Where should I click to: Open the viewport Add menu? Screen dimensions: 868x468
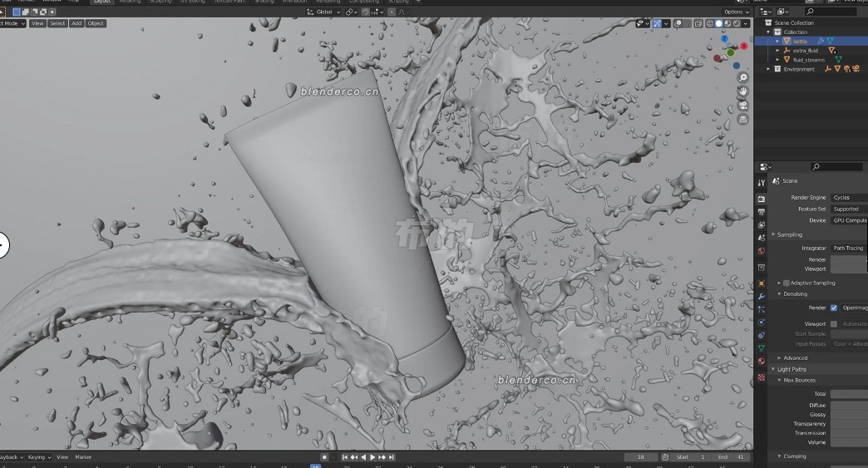point(76,23)
